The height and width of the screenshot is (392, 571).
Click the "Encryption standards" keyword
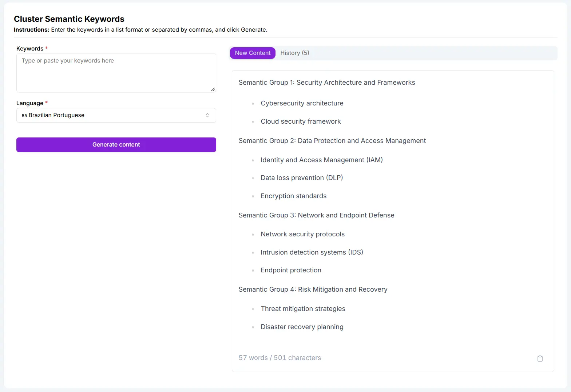coord(294,196)
